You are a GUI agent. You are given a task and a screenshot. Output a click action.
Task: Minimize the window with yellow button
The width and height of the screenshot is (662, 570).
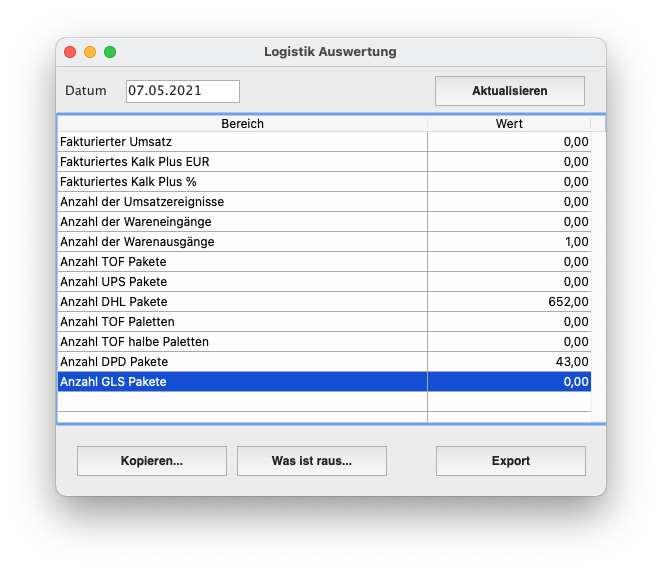coord(90,52)
